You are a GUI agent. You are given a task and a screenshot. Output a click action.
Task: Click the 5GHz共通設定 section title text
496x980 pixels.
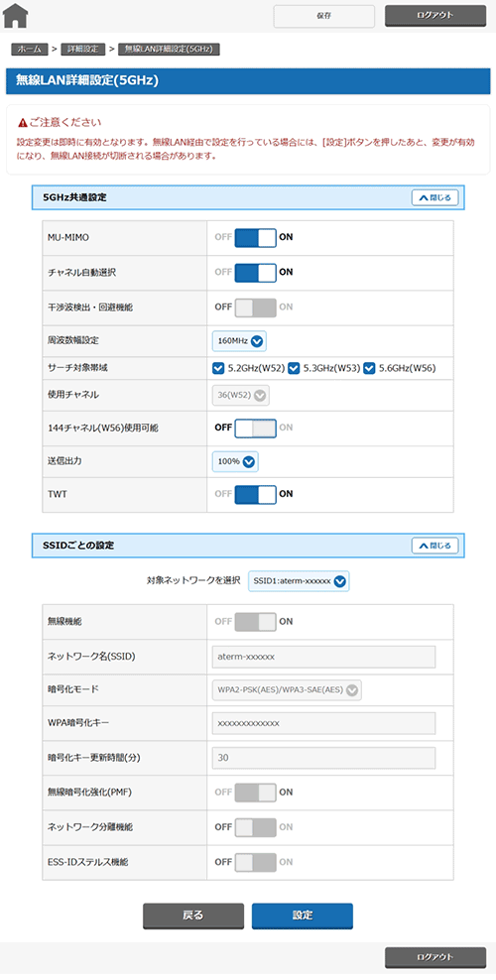pos(74,197)
